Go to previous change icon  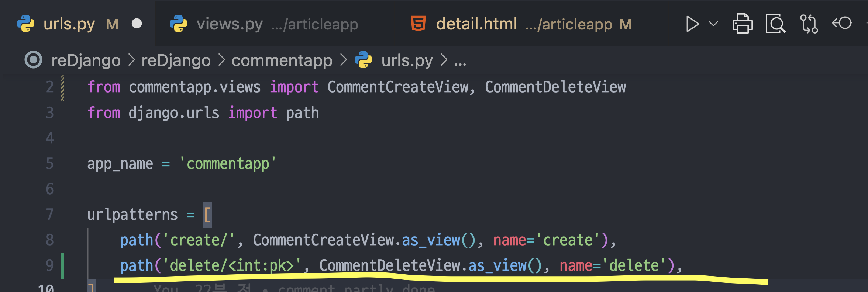coord(842,23)
